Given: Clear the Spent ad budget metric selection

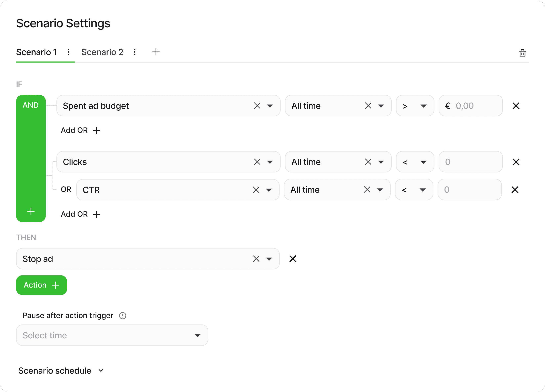Looking at the screenshot, I should click(257, 106).
